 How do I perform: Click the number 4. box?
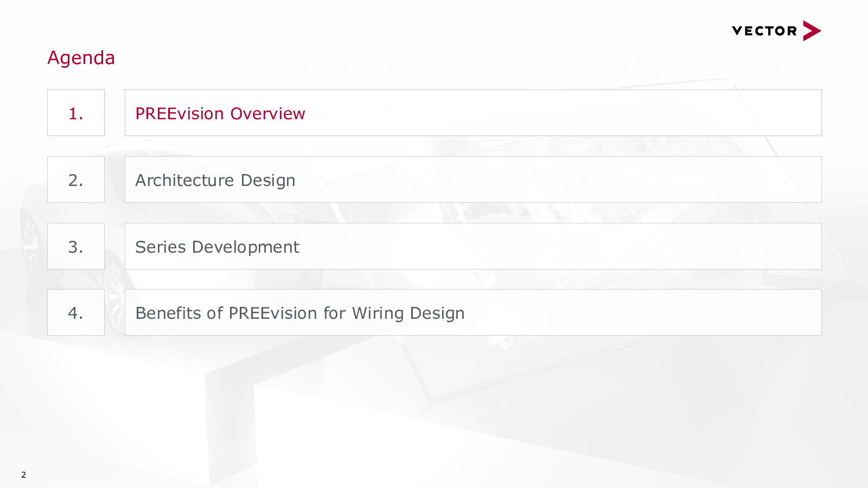pyautogui.click(x=76, y=312)
